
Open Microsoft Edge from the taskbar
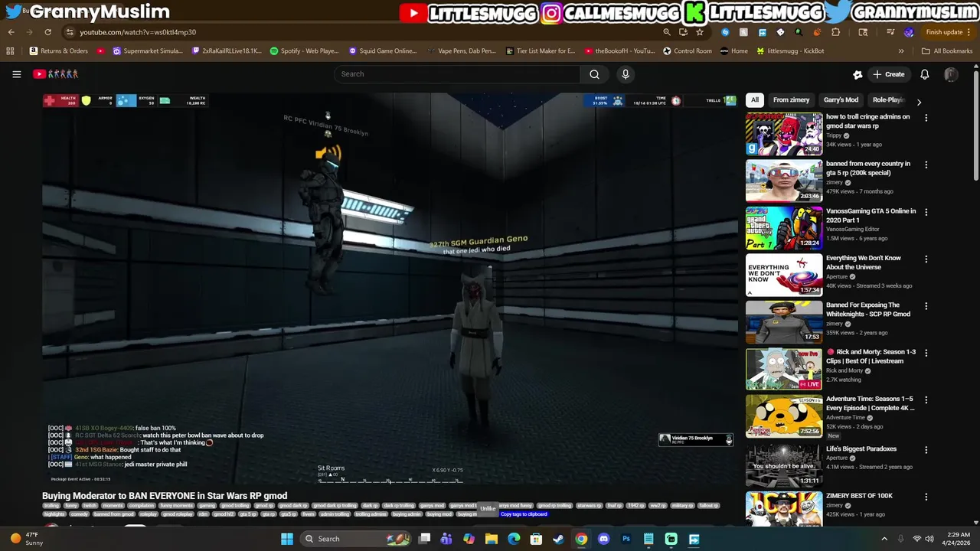[x=514, y=539]
